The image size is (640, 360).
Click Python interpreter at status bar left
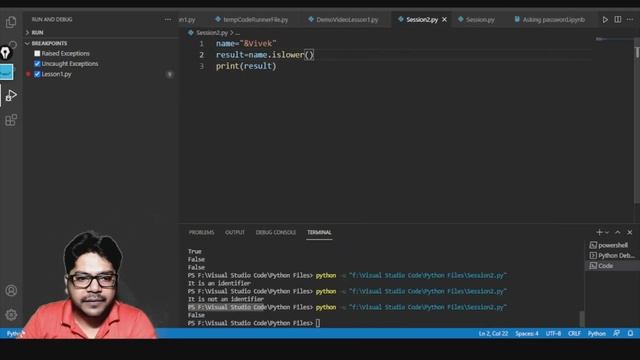14,333
